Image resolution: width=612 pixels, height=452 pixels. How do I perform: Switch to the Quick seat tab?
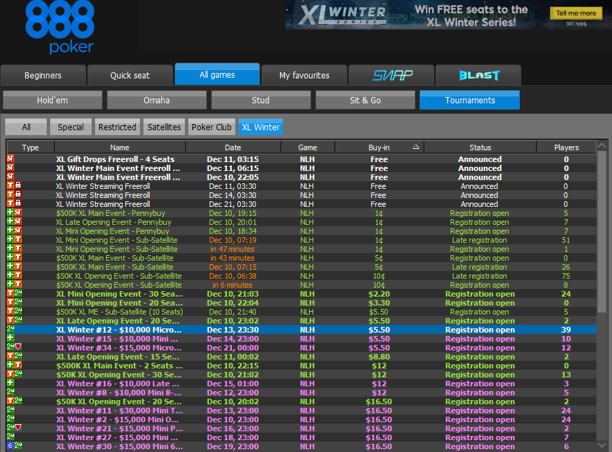(130, 75)
